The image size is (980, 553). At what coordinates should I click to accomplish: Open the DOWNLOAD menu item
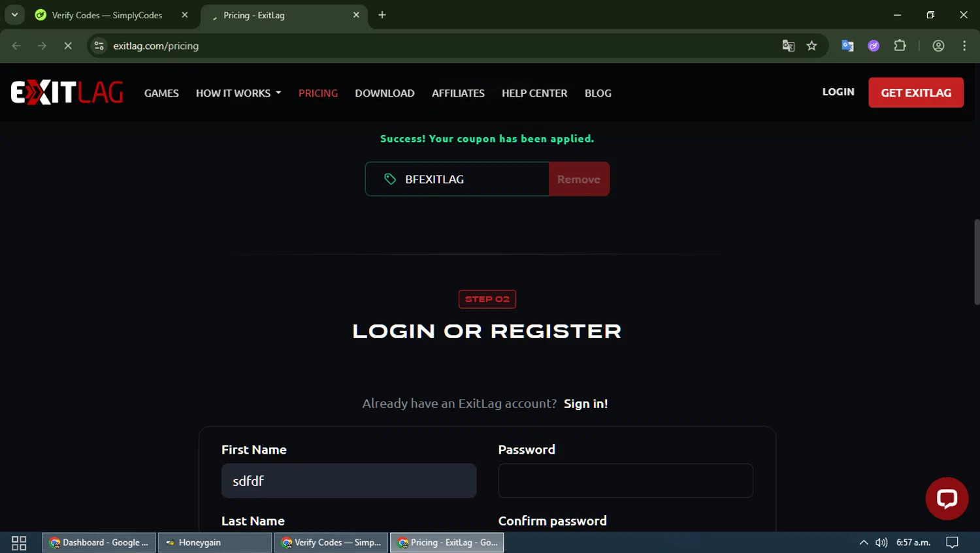(x=385, y=93)
